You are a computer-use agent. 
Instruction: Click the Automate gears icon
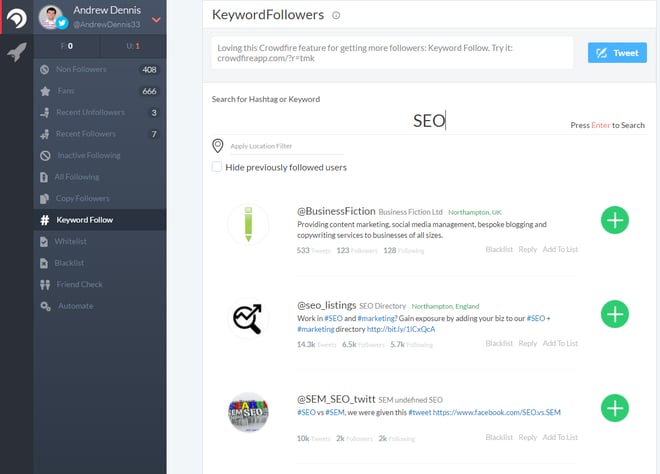click(x=45, y=306)
